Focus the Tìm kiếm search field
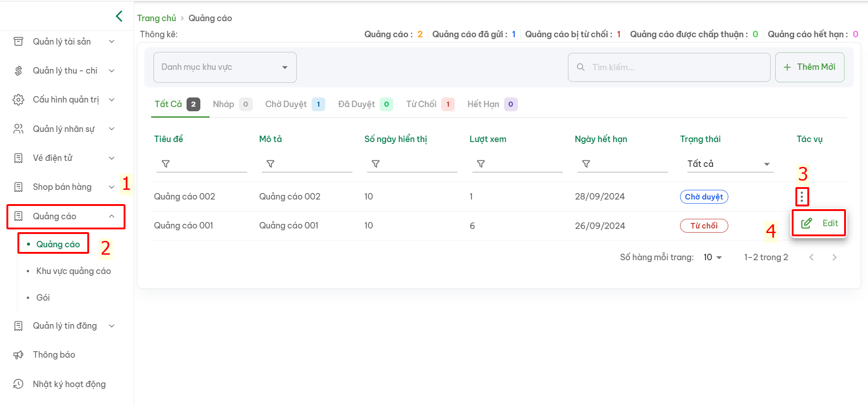The image size is (868, 405). coord(669,67)
